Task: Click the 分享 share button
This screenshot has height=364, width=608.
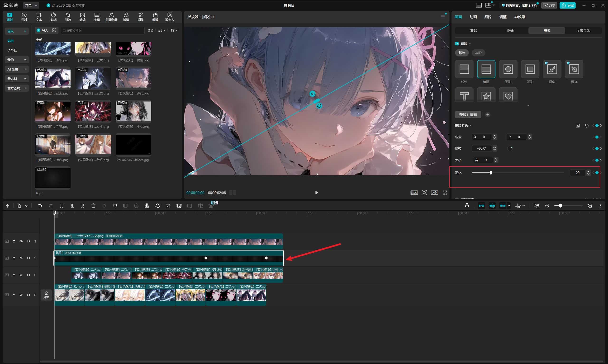Action: [x=549, y=5]
